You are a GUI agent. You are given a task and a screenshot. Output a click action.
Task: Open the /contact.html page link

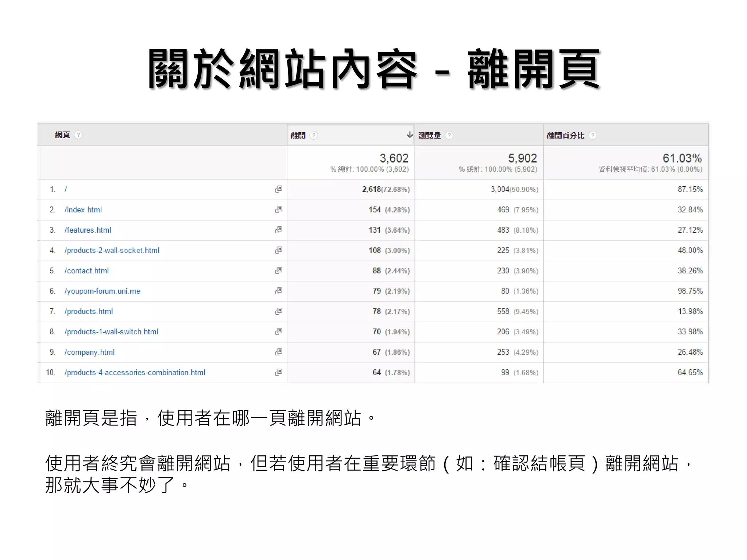coord(86,271)
